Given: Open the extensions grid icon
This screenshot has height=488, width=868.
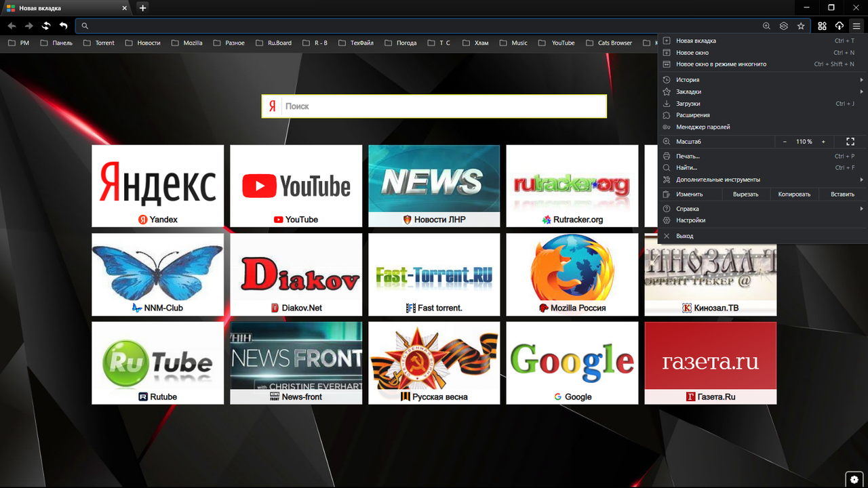Looking at the screenshot, I should (x=822, y=26).
